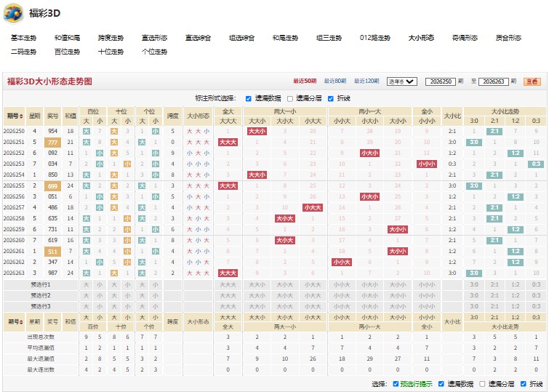Screen dimensions: 549x392
Task: Select 小小小 in the 预选行2 row
Action: [427, 296]
